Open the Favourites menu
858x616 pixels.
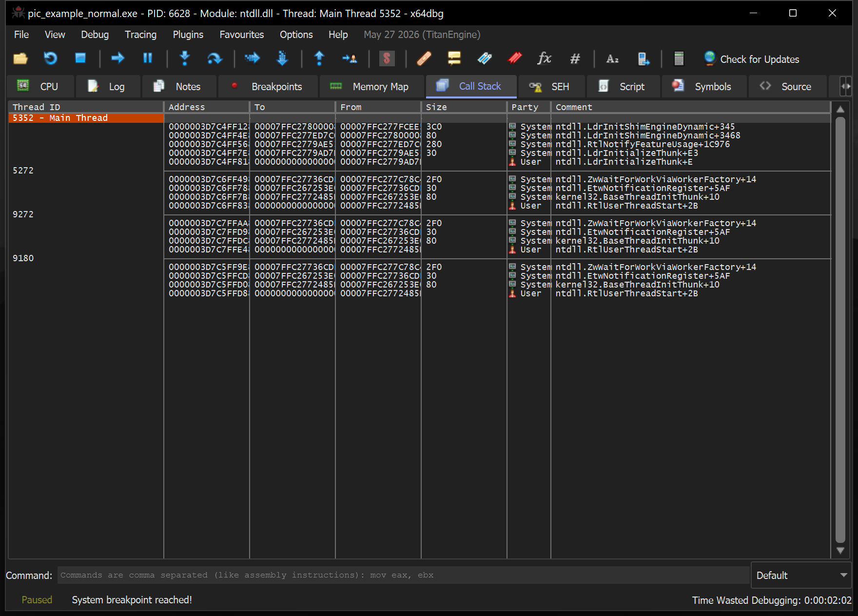coord(241,35)
